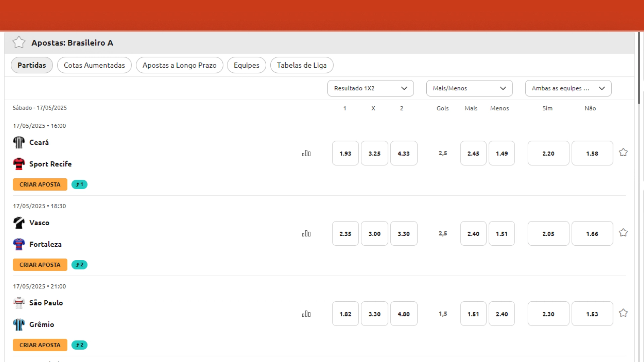The image size is (644, 362).
Task: Open the Fortaleza team name link
Action: 45,244
